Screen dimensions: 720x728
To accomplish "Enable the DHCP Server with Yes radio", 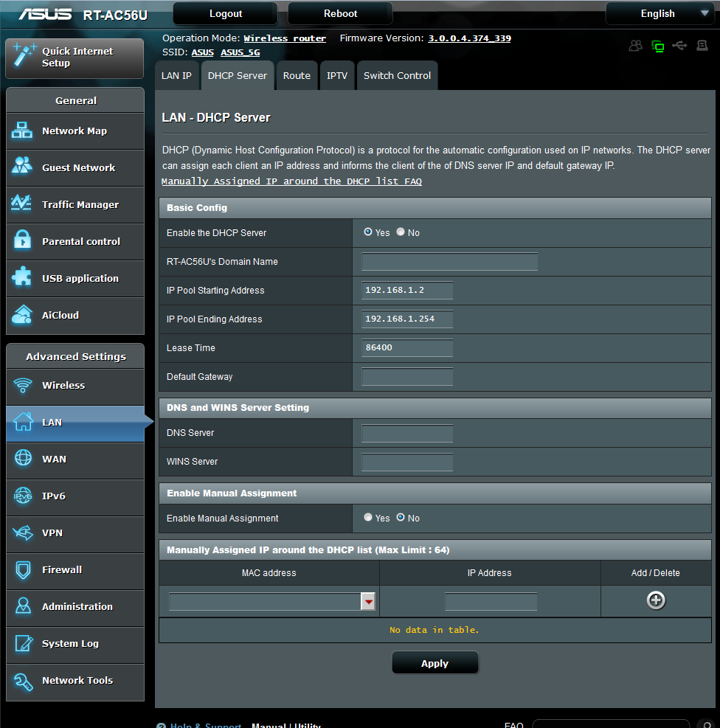I will pos(368,232).
